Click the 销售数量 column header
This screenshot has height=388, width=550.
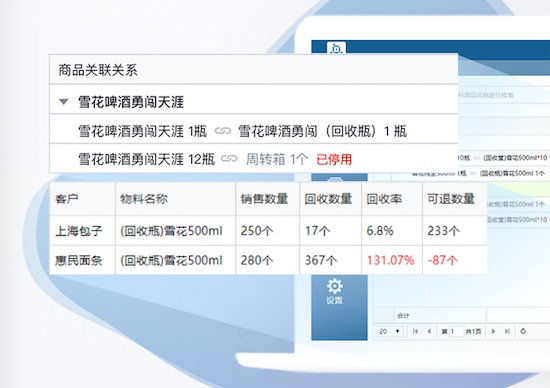pyautogui.click(x=268, y=199)
